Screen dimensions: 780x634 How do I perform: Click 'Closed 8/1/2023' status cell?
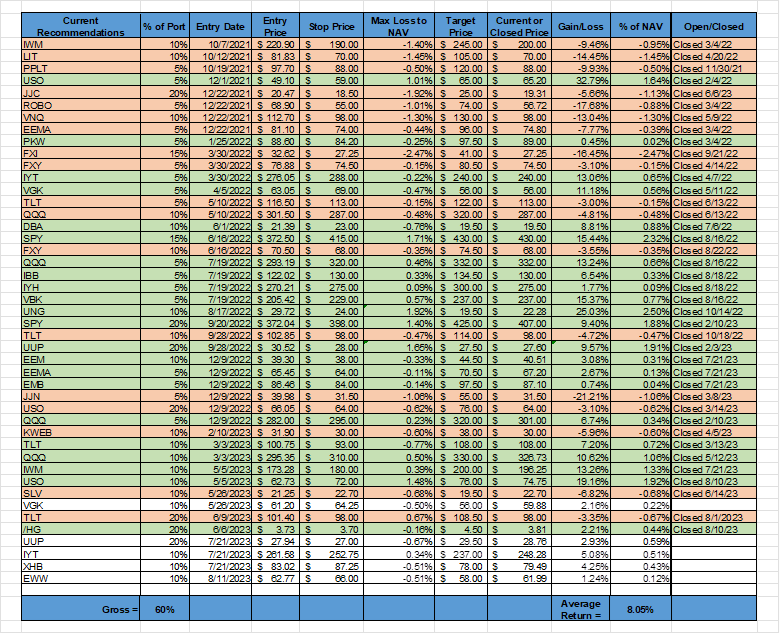pos(713,518)
